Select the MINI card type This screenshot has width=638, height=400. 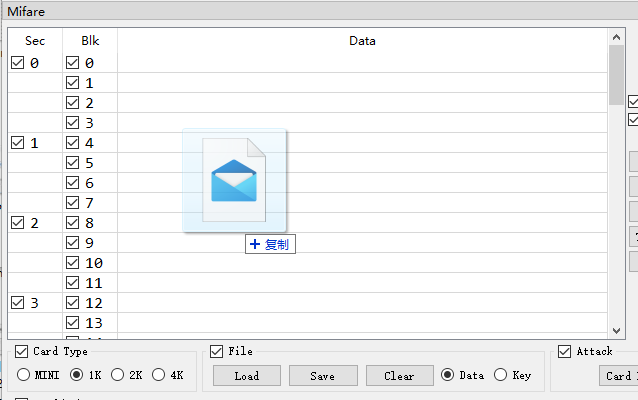click(x=24, y=375)
